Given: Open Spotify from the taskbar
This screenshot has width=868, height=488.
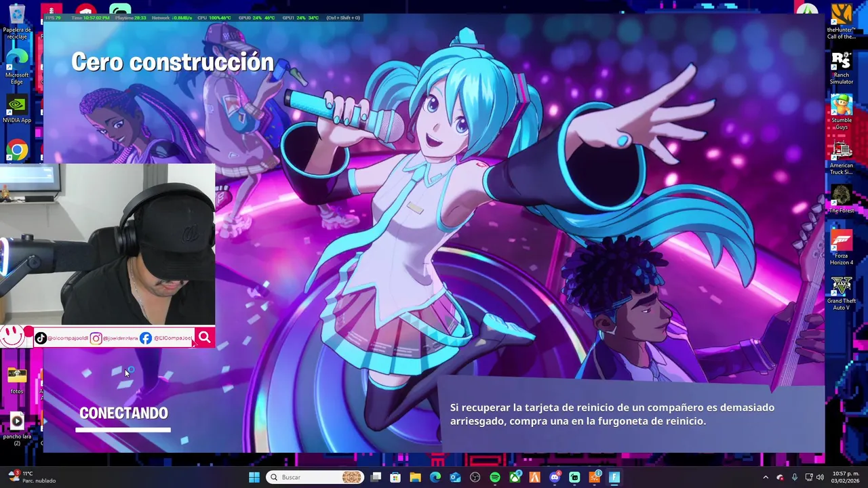Looking at the screenshot, I should coord(495,477).
